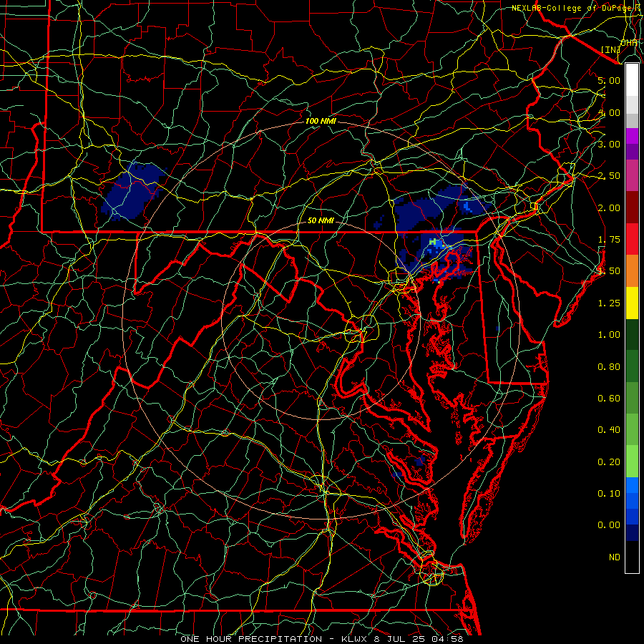
Task: Click the OHP product label
Action: (x=629, y=42)
